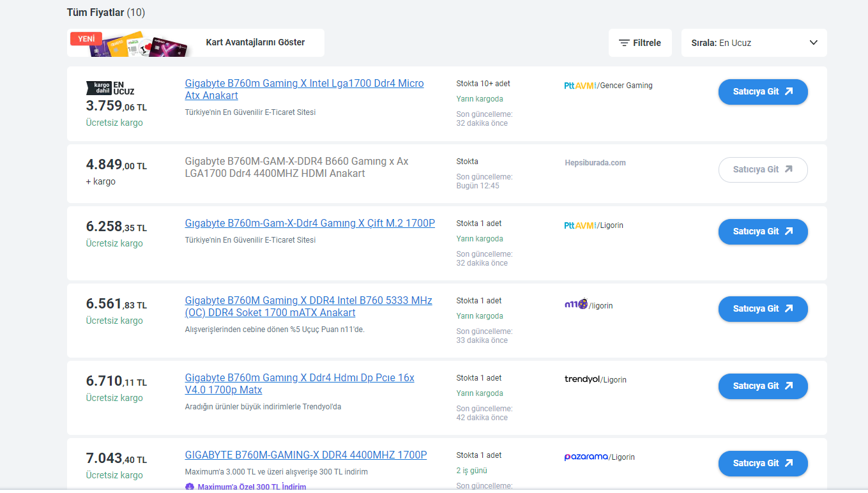The image size is (868, 493).
Task: Click the price 6.710,11 TL
Action: (116, 381)
